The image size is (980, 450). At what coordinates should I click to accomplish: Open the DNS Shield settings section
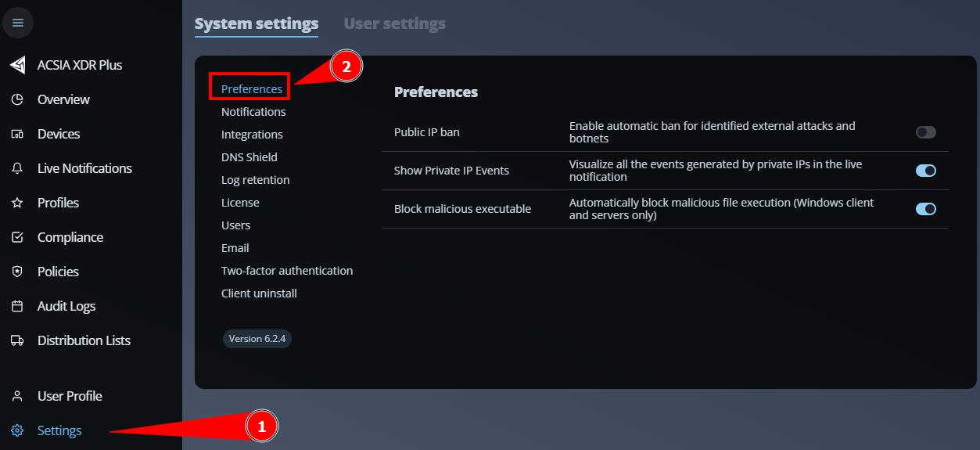pyautogui.click(x=249, y=157)
